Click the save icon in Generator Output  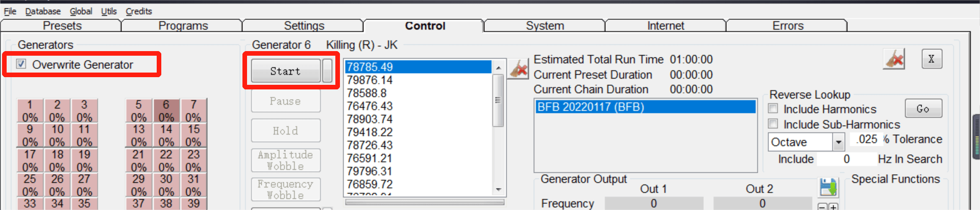pyautogui.click(x=828, y=188)
